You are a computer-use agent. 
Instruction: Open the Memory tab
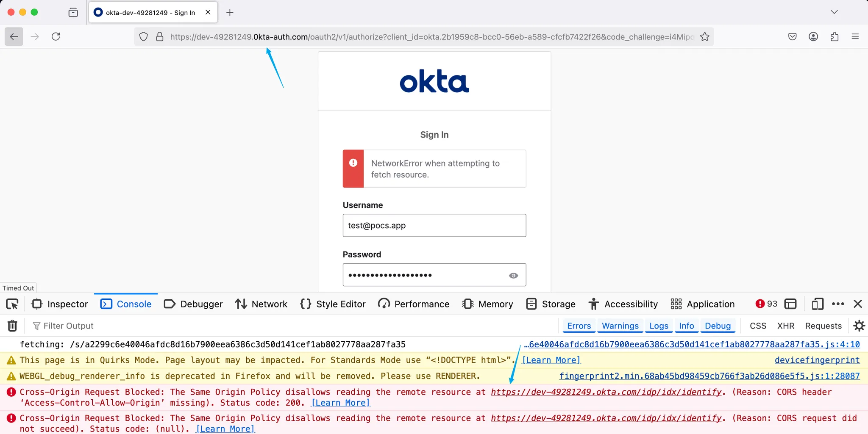coord(487,304)
